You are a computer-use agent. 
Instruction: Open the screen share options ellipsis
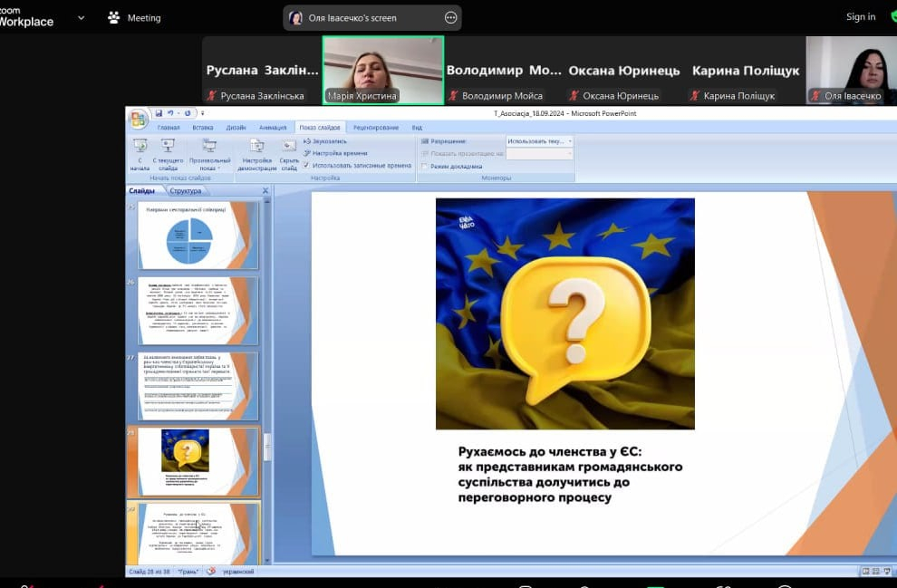pos(450,18)
